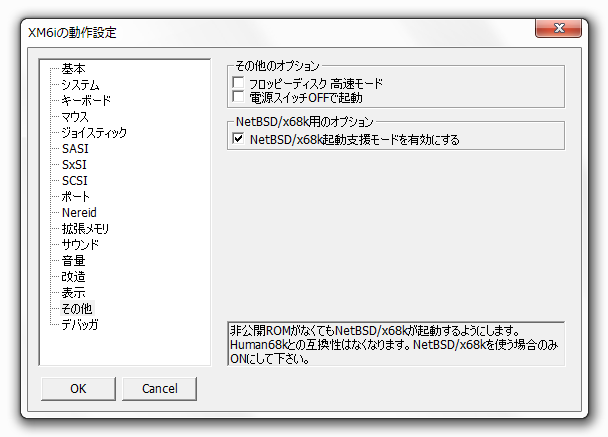
Task: Select ポート in the tree
Action: [75, 196]
